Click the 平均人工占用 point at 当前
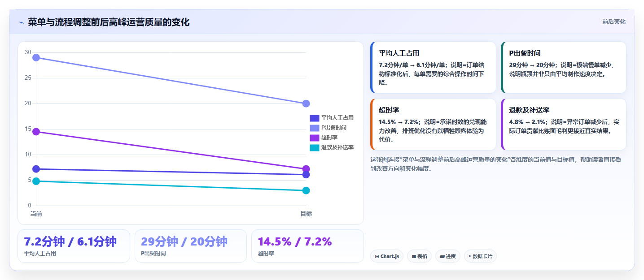 coord(36,169)
